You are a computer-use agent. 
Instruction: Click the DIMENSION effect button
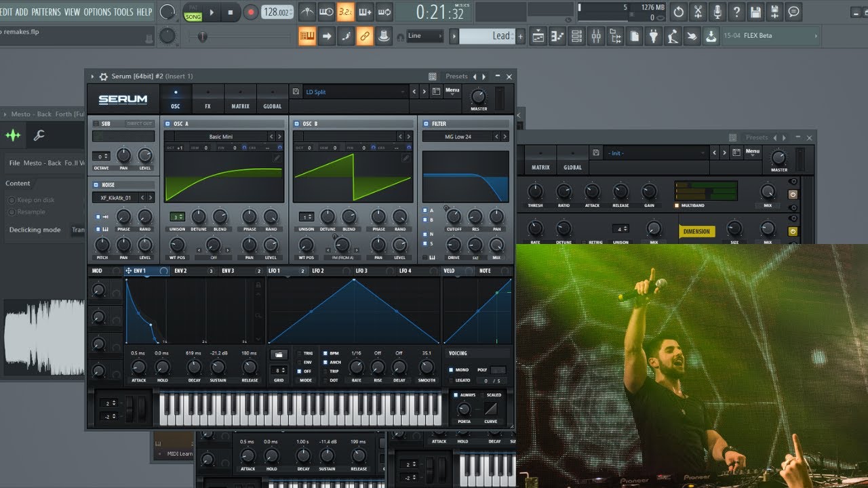[696, 231]
